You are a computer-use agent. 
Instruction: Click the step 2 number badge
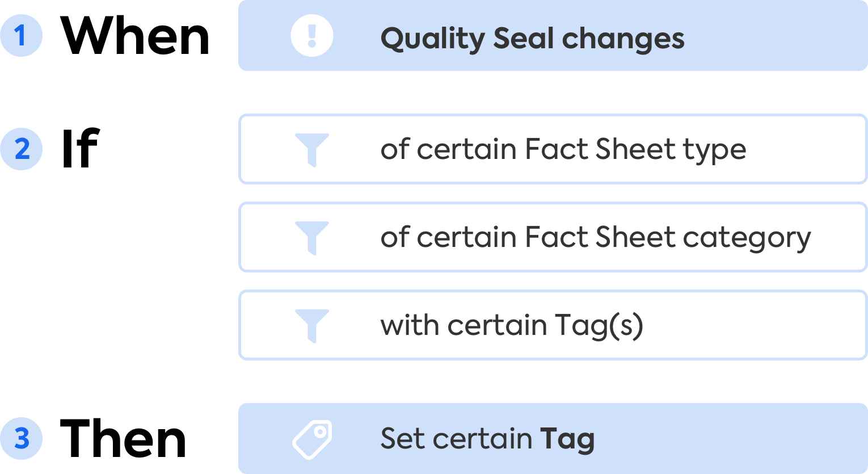pyautogui.click(x=22, y=149)
